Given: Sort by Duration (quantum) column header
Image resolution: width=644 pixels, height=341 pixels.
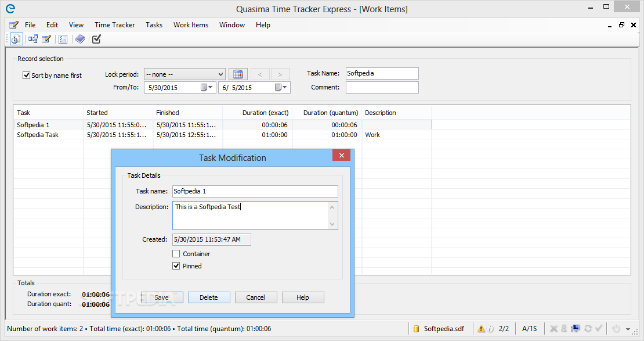Looking at the screenshot, I should pos(327,113).
